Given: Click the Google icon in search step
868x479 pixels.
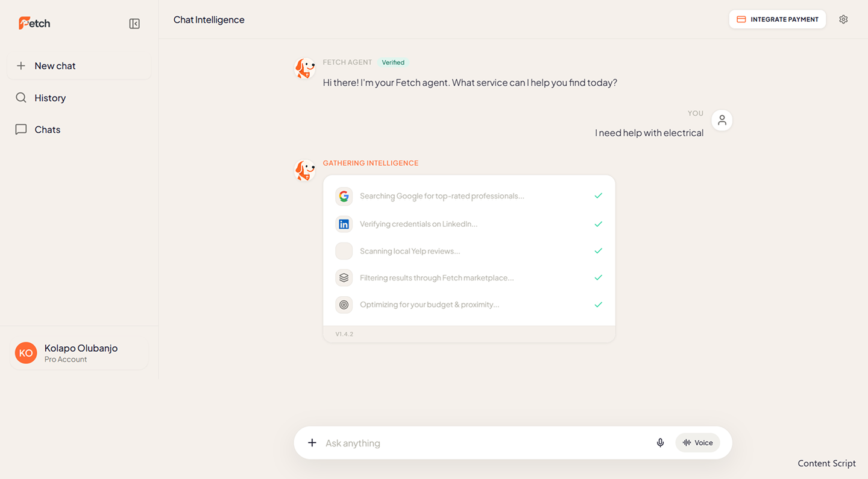Looking at the screenshot, I should (344, 196).
